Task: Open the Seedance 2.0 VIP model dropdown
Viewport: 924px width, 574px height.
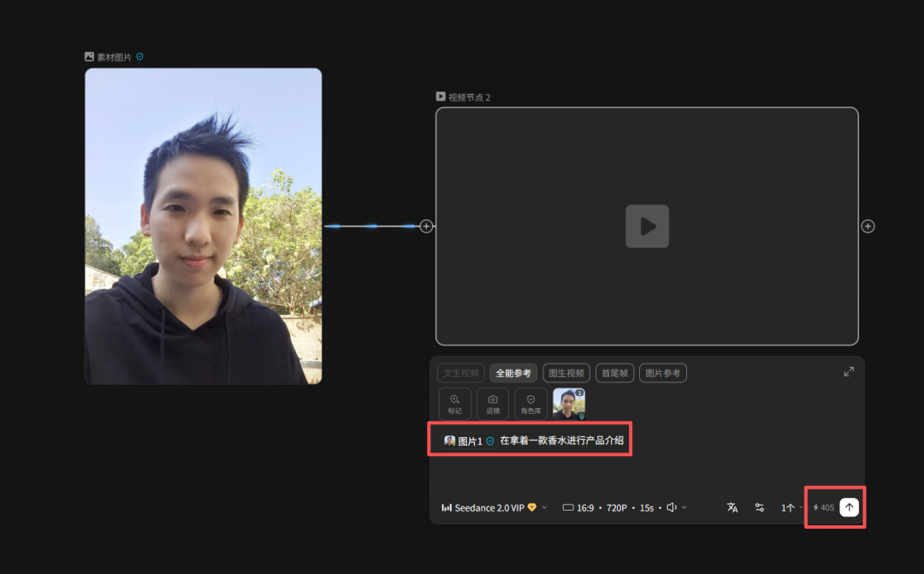Action: [x=494, y=507]
